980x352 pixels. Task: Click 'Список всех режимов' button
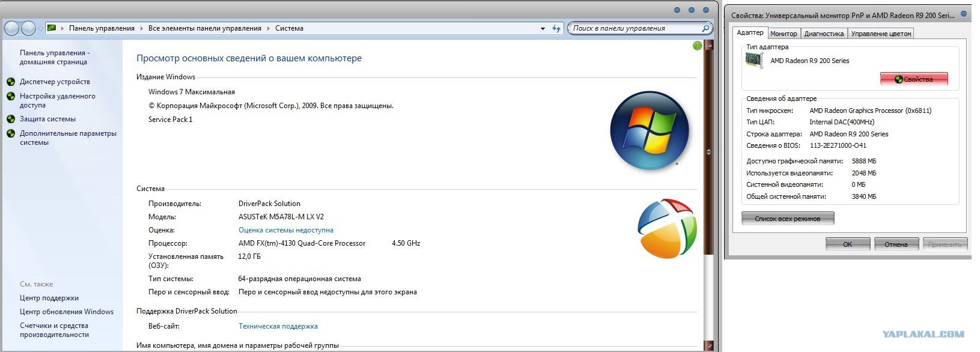click(788, 219)
